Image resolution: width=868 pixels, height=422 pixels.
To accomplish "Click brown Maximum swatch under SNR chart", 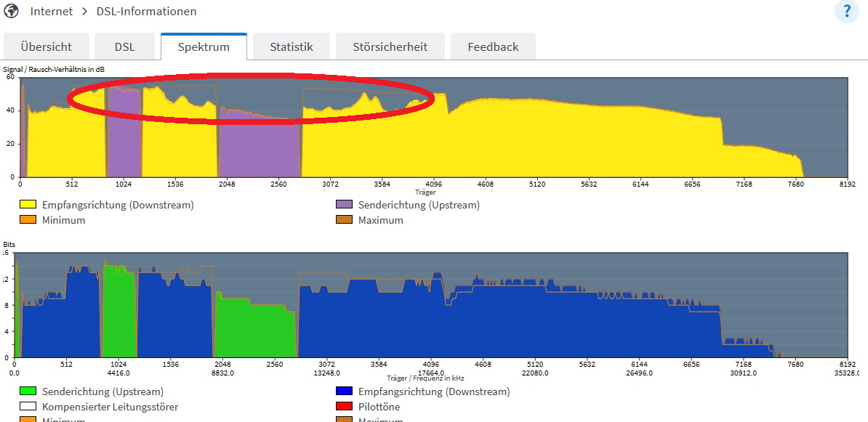I will pyautogui.click(x=345, y=220).
